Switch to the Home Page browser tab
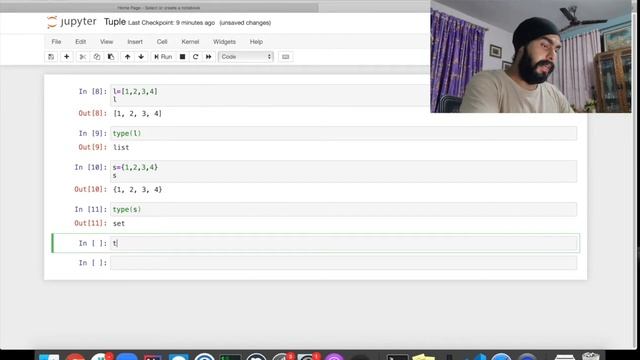The height and width of the screenshot is (360, 640). click(x=159, y=8)
